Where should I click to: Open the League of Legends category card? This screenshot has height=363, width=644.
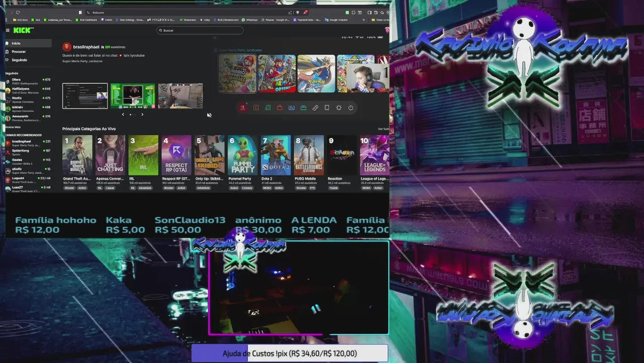pyautogui.click(x=375, y=155)
